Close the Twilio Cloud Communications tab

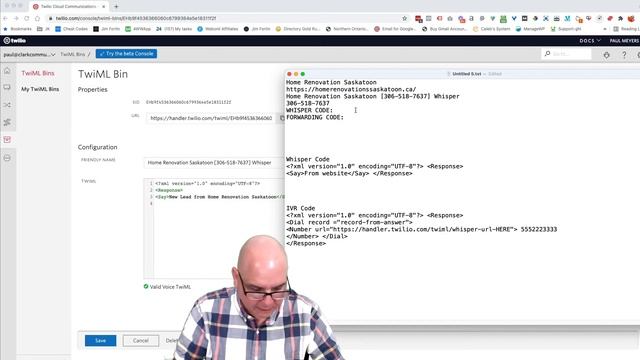[104, 7]
